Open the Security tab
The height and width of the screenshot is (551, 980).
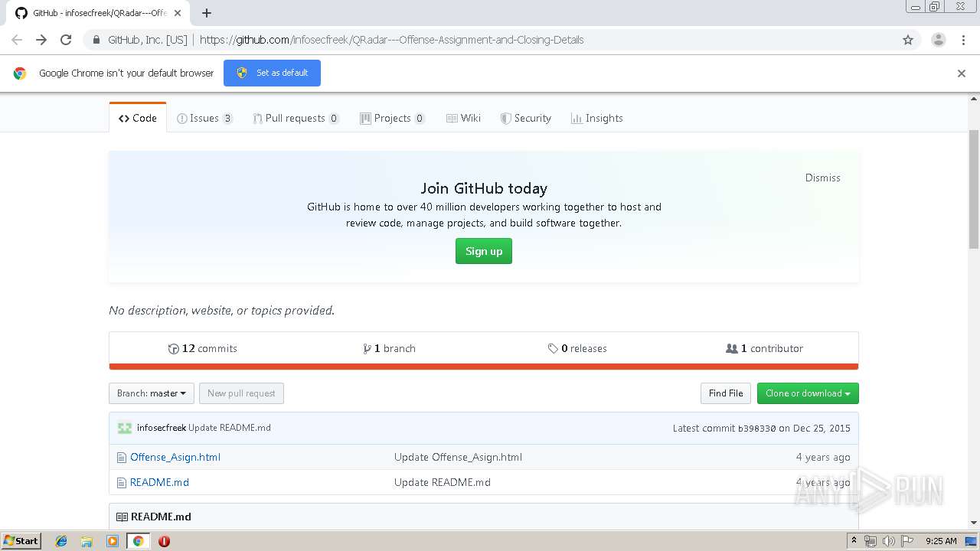(x=525, y=118)
